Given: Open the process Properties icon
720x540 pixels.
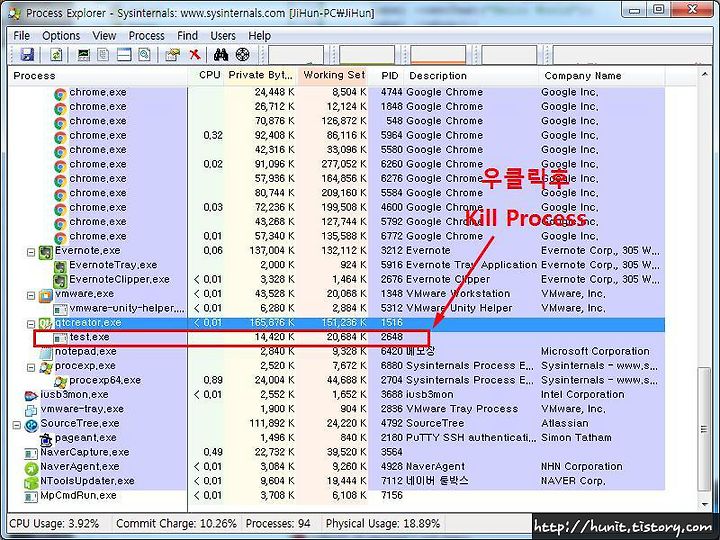Looking at the screenshot, I should pos(173,55).
